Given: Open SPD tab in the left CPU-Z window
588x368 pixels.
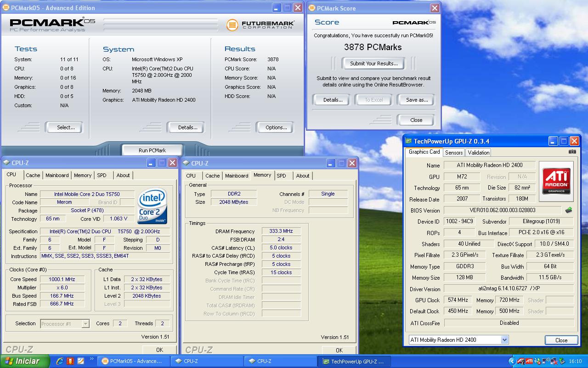Looking at the screenshot, I should (102, 175).
